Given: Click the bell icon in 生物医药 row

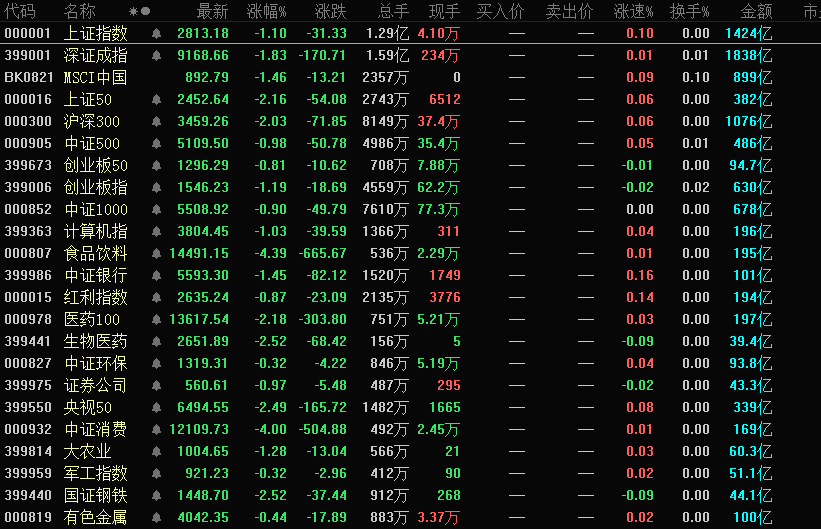Looking at the screenshot, I should 156,341.
